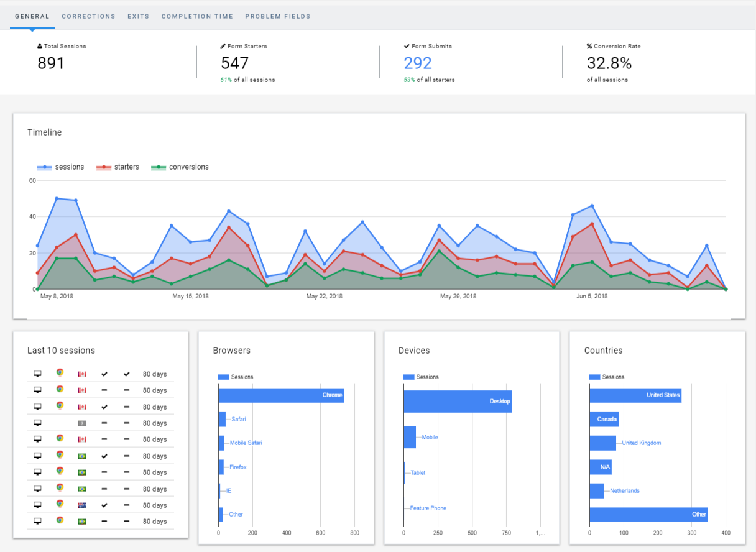Click the May 15, 2018 axis label
Screen dimensions: 756x552
pyautogui.click(x=190, y=297)
